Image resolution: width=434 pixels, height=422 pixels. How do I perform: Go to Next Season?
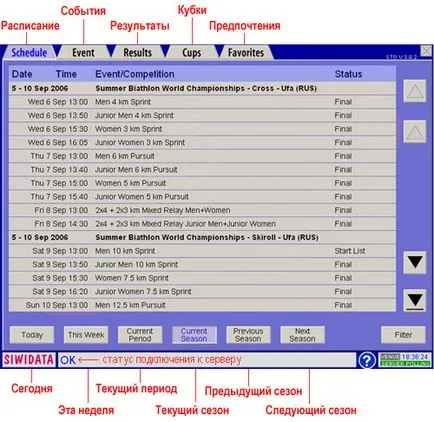click(x=302, y=335)
